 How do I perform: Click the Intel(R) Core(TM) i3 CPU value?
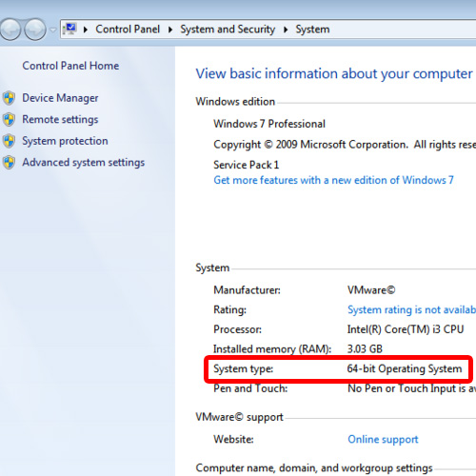(406, 329)
